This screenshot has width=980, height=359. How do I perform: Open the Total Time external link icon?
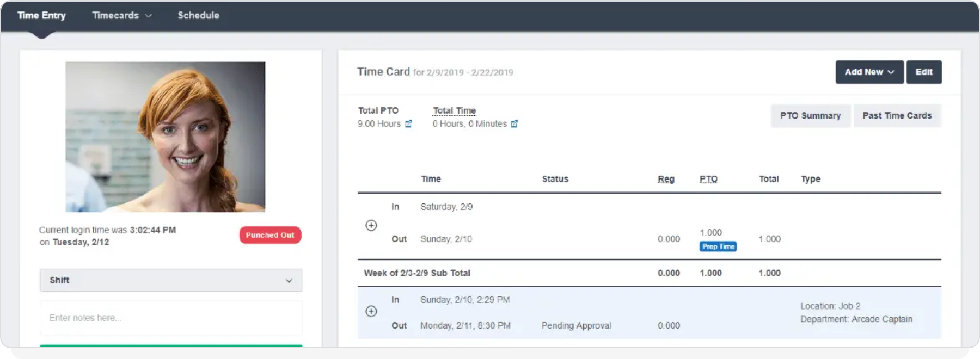(x=514, y=124)
